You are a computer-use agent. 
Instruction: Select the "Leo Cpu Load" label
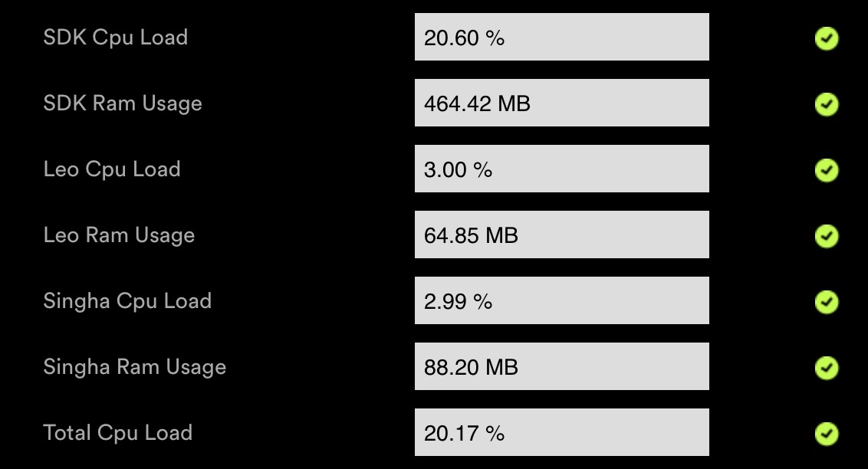112,169
